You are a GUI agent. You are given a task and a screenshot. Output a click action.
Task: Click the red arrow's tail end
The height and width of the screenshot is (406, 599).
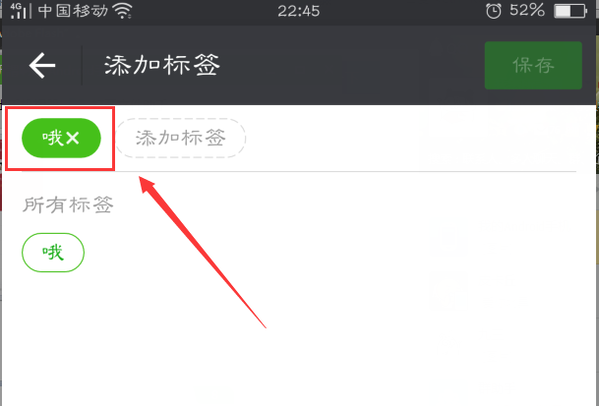point(264,325)
